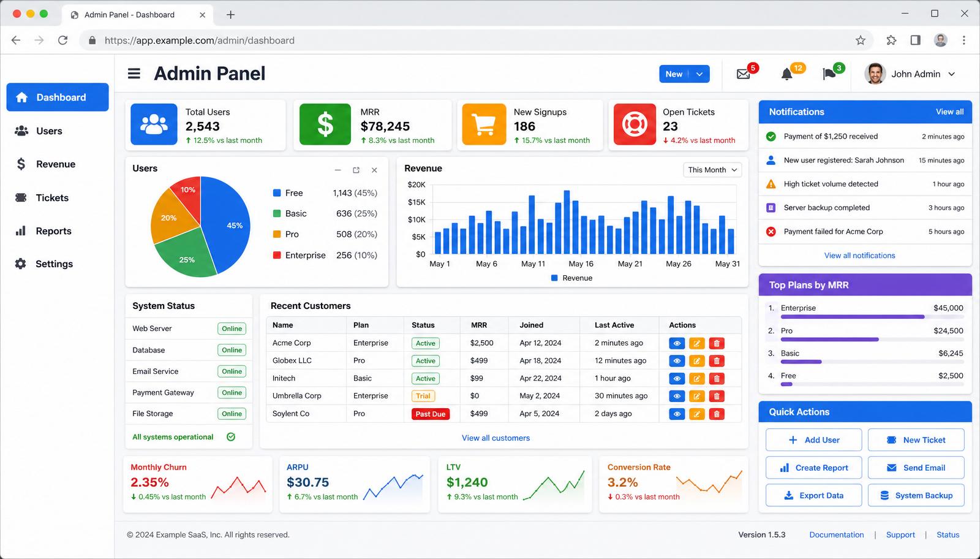980x559 pixels.
Task: Open the browser three-dot menu
Action: point(964,40)
